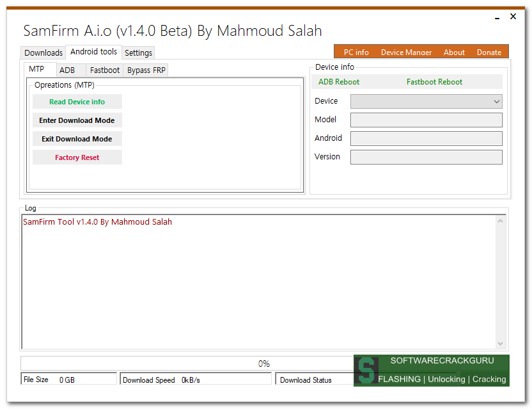Switch to the Downloads tab
This screenshot has width=532, height=409.
pos(43,52)
